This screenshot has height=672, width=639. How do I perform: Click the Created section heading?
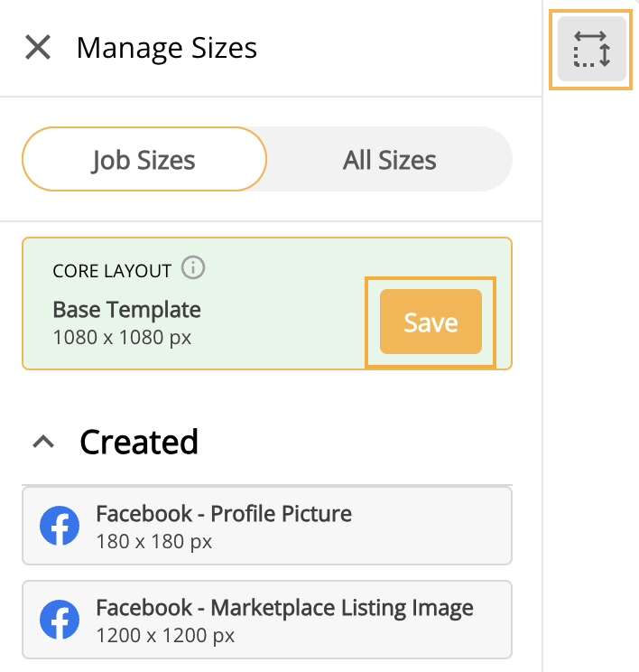tap(139, 442)
